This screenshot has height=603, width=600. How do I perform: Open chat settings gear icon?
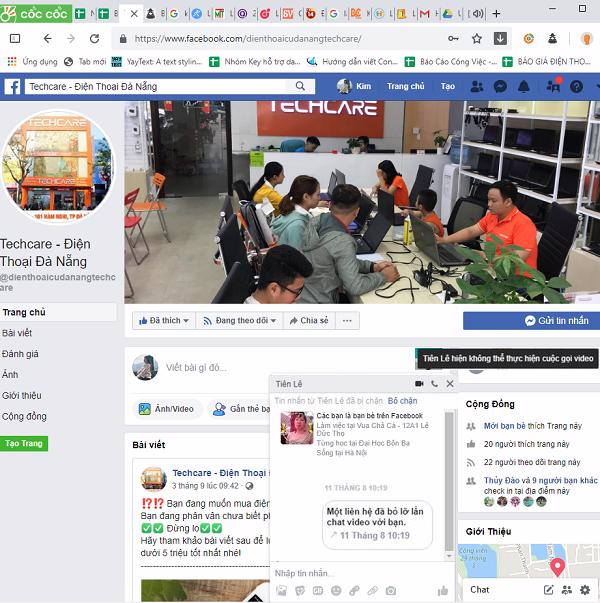point(585,590)
